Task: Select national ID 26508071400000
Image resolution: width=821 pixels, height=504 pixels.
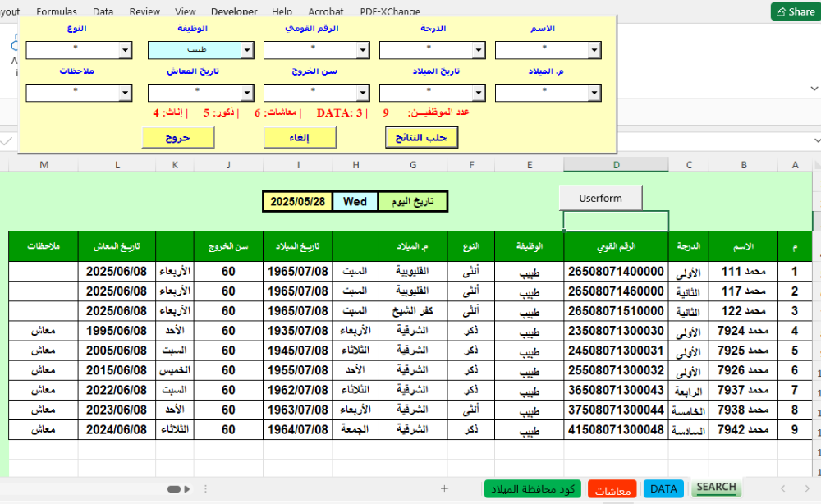Action: 617,272
